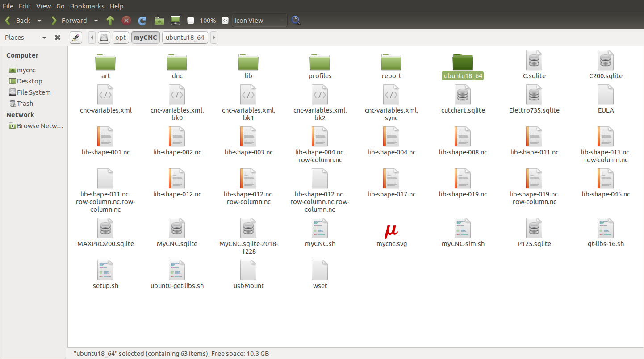The image size is (644, 359).
Task: Click the Up parent folder arrow icon
Action: pyautogui.click(x=110, y=21)
